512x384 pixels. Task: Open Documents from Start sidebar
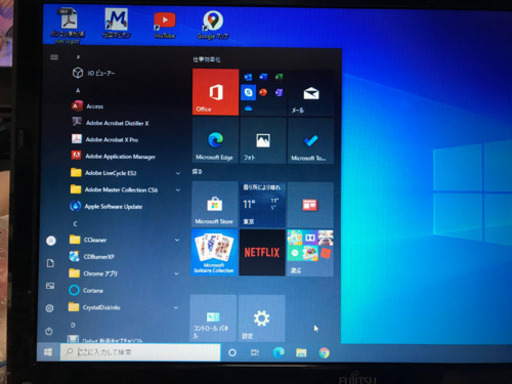point(50,263)
